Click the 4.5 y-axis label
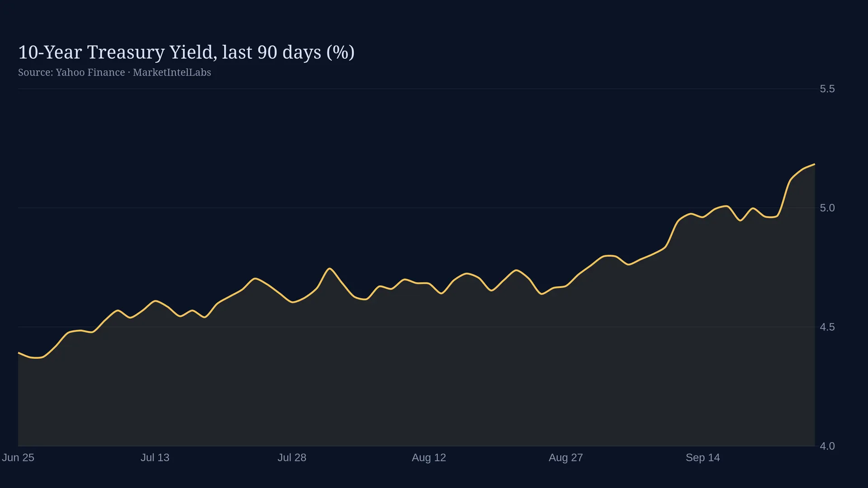The width and height of the screenshot is (868, 488). (x=827, y=327)
